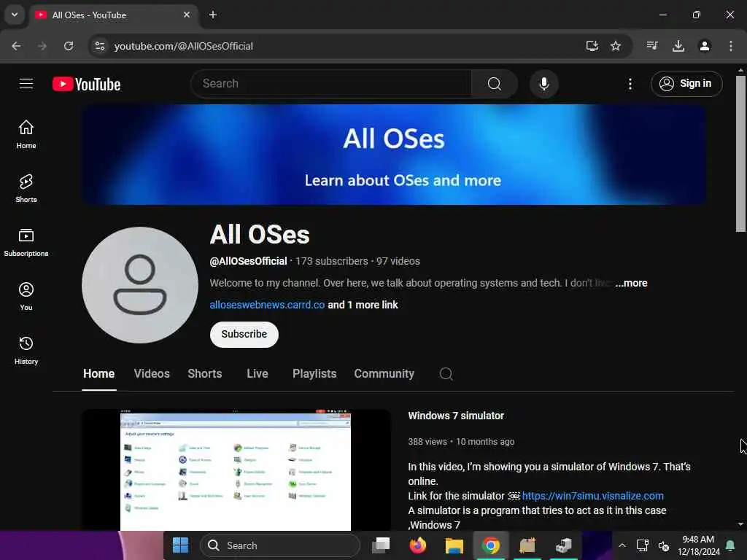Open YouTube settings three-dot menu

click(630, 85)
